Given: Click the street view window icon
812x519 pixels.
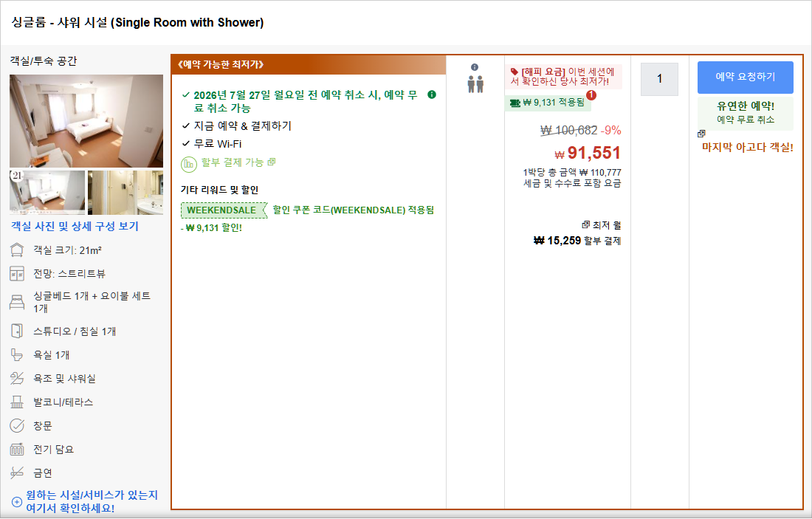Looking at the screenshot, I should click(17, 273).
